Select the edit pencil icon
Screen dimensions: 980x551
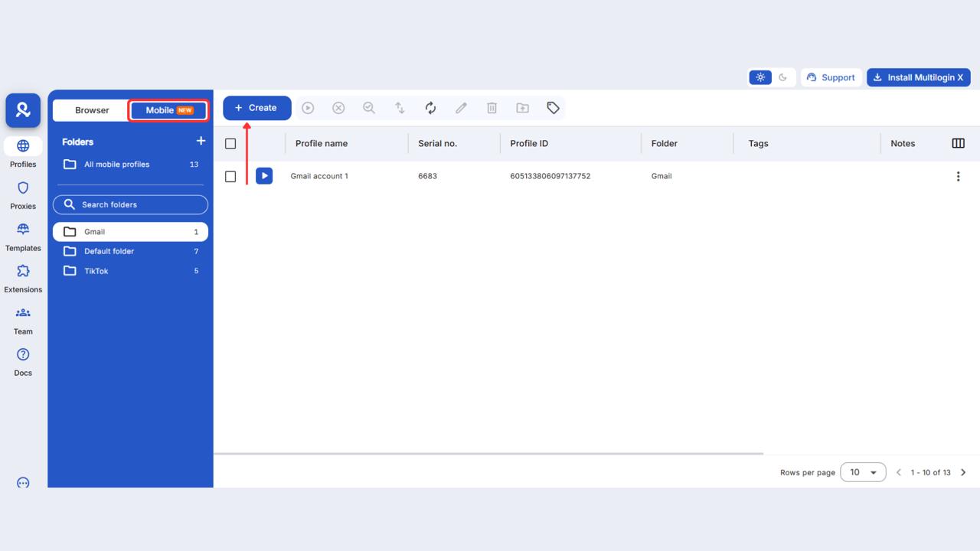coord(461,108)
